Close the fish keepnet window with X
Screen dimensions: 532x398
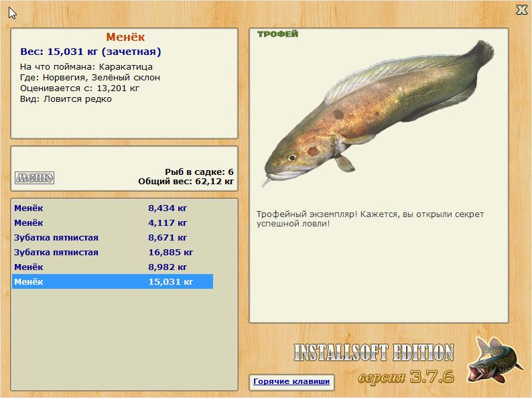[x=521, y=10]
